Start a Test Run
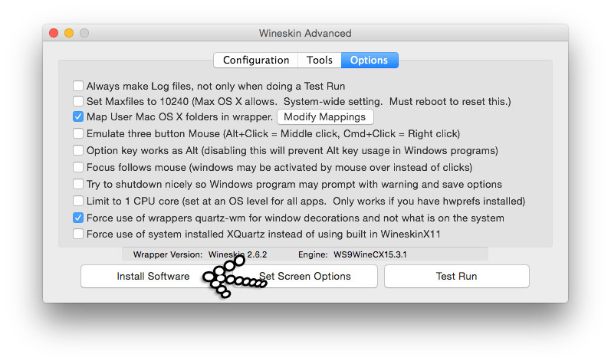The height and width of the screenshot is (364, 611). tap(456, 276)
